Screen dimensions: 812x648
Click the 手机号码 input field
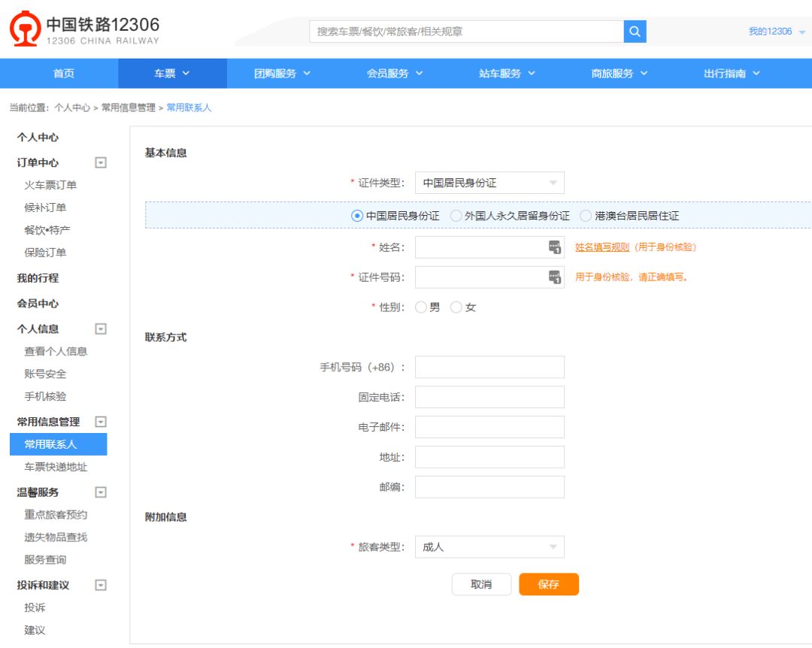click(x=489, y=368)
